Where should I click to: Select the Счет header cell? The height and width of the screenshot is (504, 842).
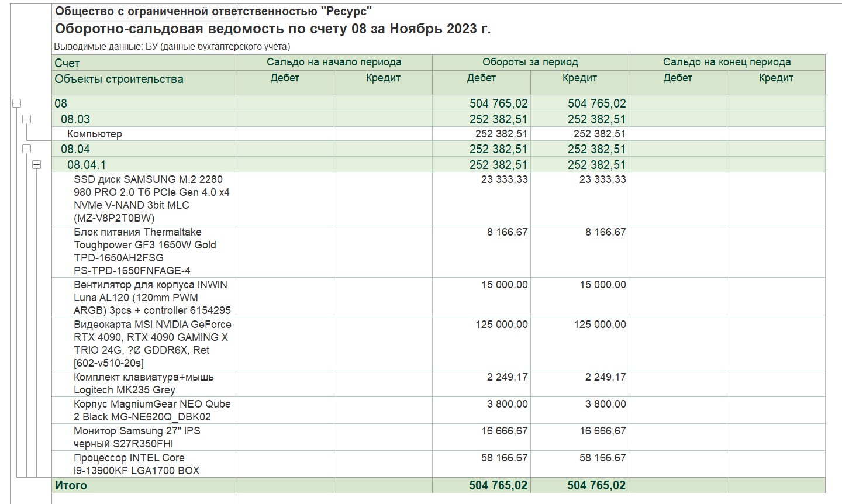point(144,63)
